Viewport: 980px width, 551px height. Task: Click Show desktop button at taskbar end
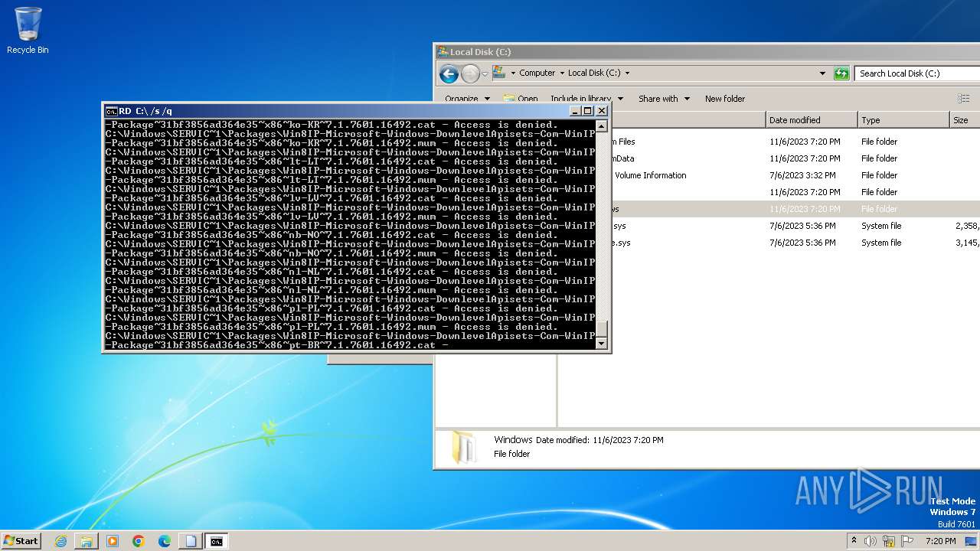click(x=971, y=541)
